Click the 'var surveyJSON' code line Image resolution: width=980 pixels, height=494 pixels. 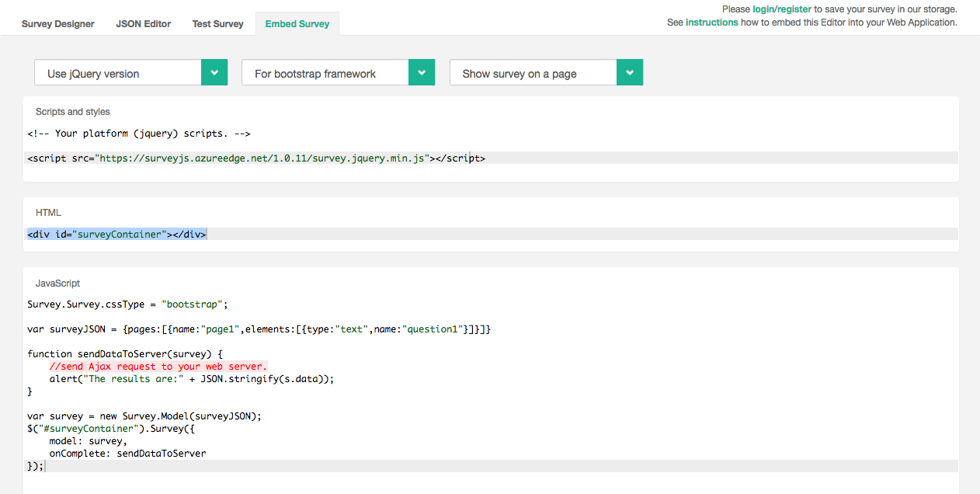(259, 329)
